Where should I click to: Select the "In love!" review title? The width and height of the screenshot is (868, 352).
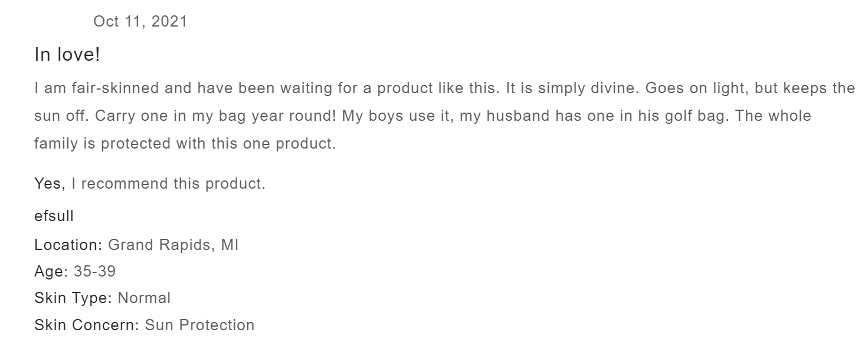pyautogui.click(x=67, y=55)
